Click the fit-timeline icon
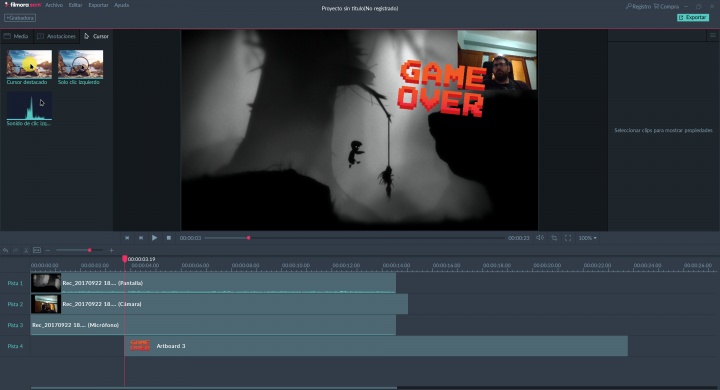Screen dimensions: 720x390 (x=37, y=250)
